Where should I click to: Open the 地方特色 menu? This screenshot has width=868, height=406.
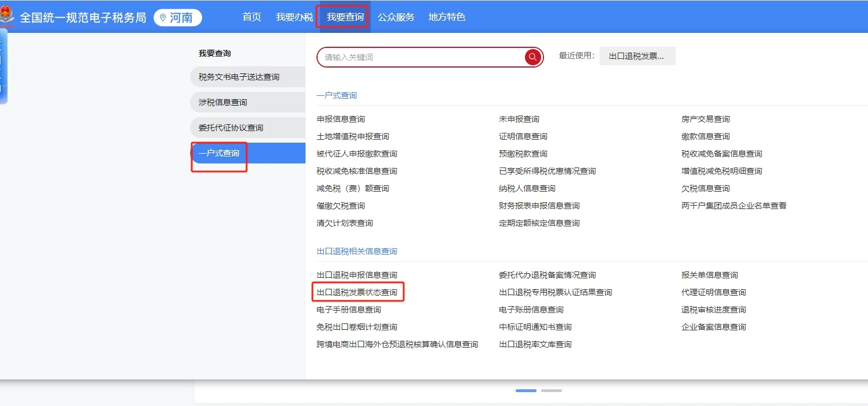coord(446,17)
